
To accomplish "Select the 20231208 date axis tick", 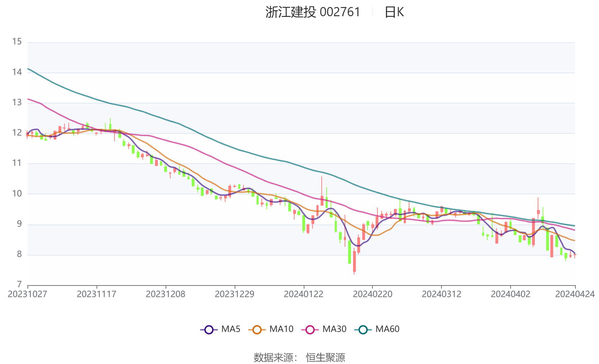I will (x=166, y=294).
